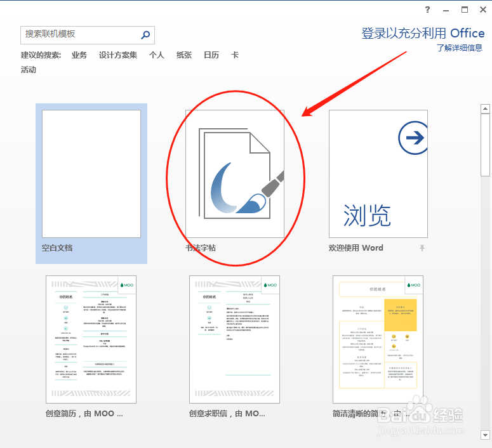Select suggested search 设计方案集
This screenshot has width=492, height=448.
click(118, 55)
